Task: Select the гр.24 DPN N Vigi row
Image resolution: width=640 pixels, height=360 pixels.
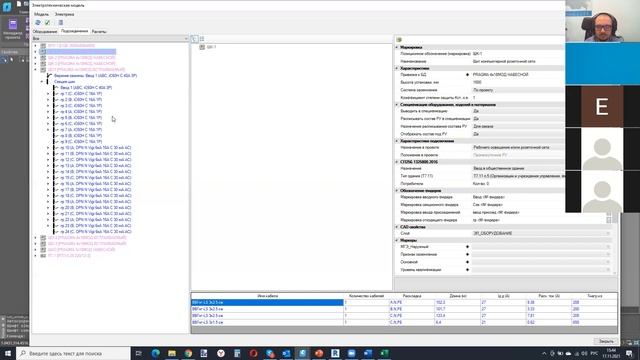Action: [95, 232]
